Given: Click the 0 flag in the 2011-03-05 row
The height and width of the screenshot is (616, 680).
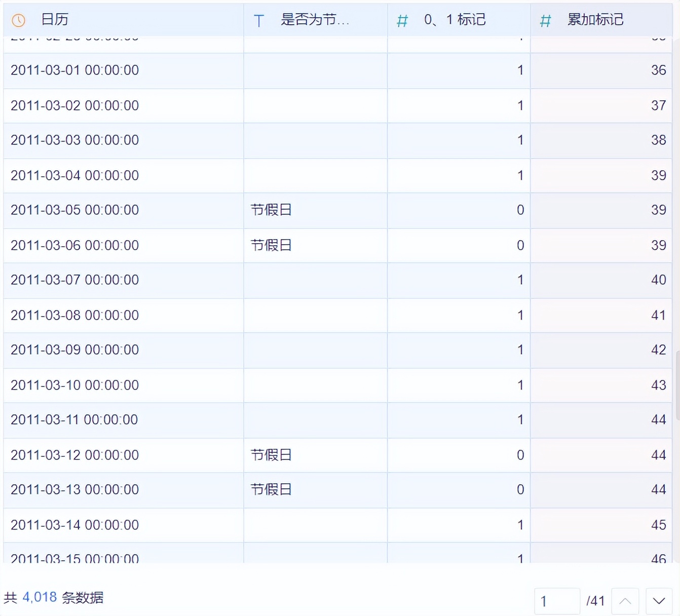Looking at the screenshot, I should [520, 210].
